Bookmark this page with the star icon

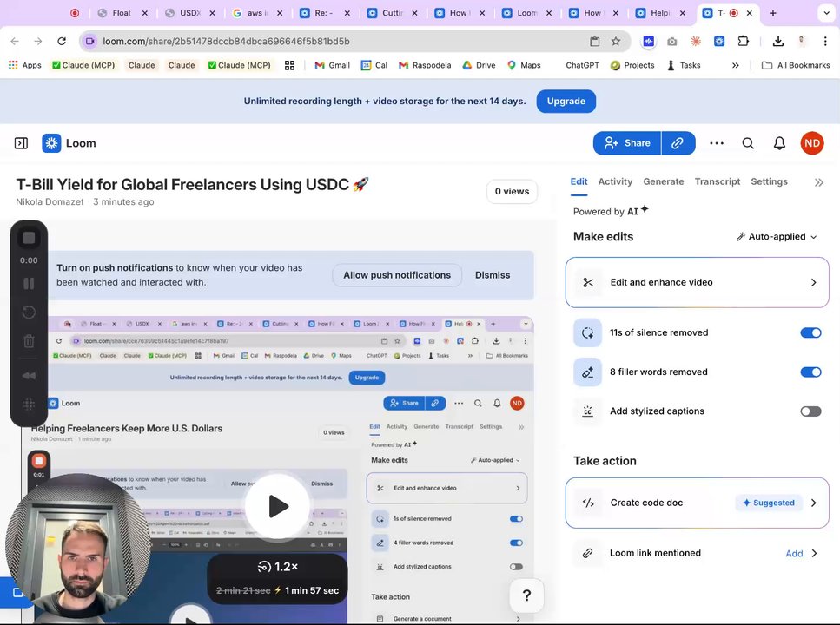point(616,42)
